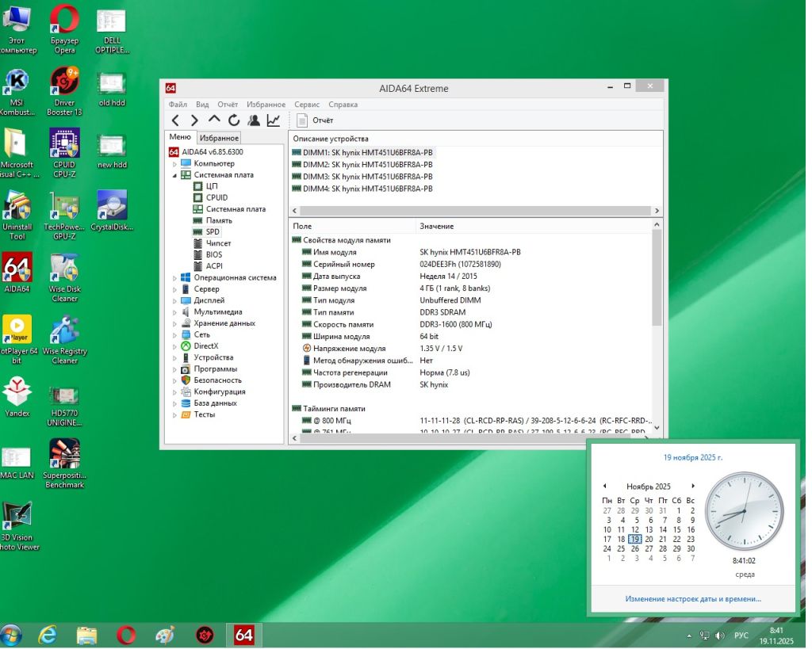Click the horizontal scrollbar under device list

[x=475, y=211]
